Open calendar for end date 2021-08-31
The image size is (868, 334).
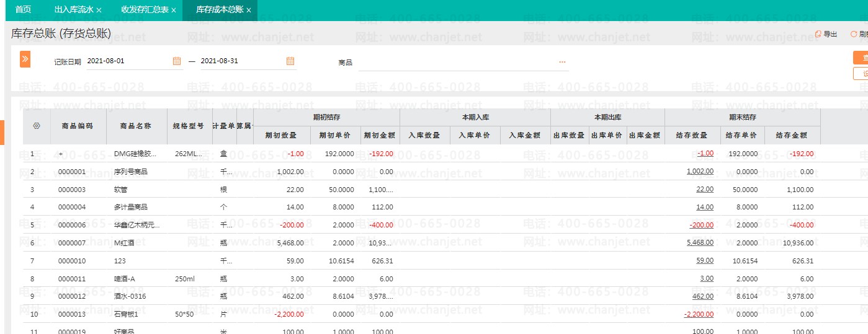click(290, 61)
